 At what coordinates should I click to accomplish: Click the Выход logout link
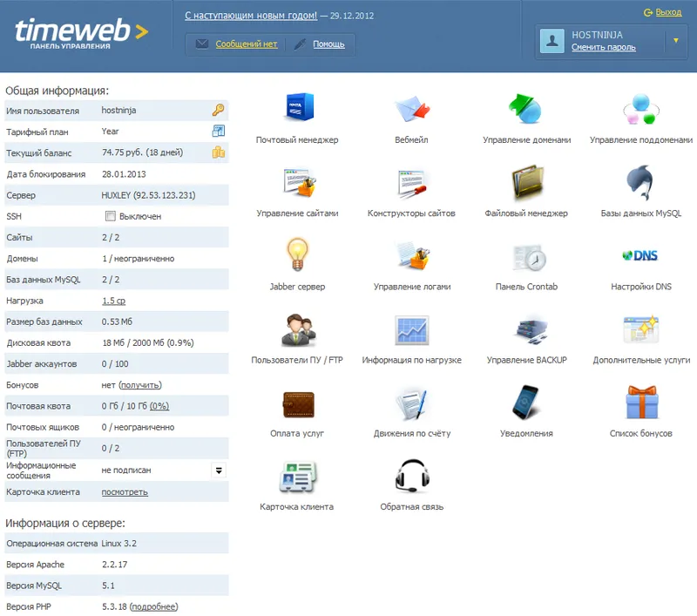[668, 12]
